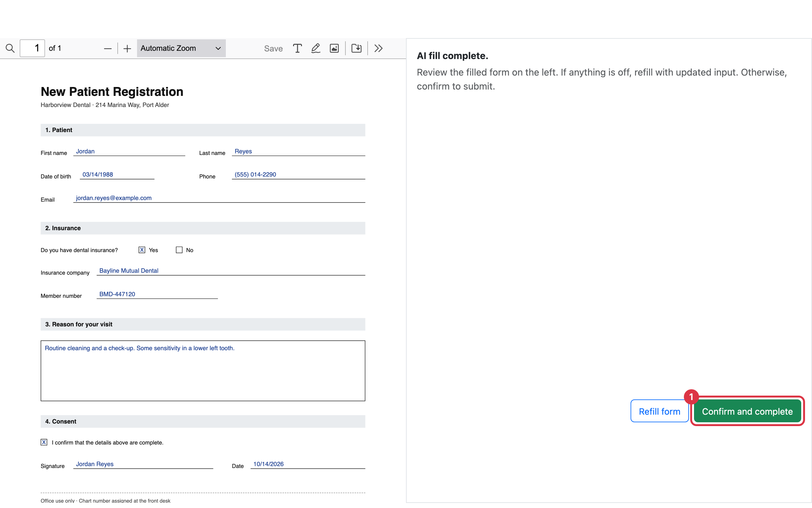Uncheck the Yes dental insurance checkbox

coord(142,250)
